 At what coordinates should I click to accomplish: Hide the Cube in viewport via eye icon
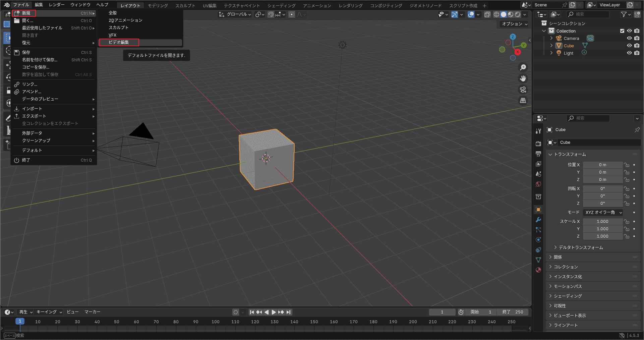pyautogui.click(x=629, y=46)
